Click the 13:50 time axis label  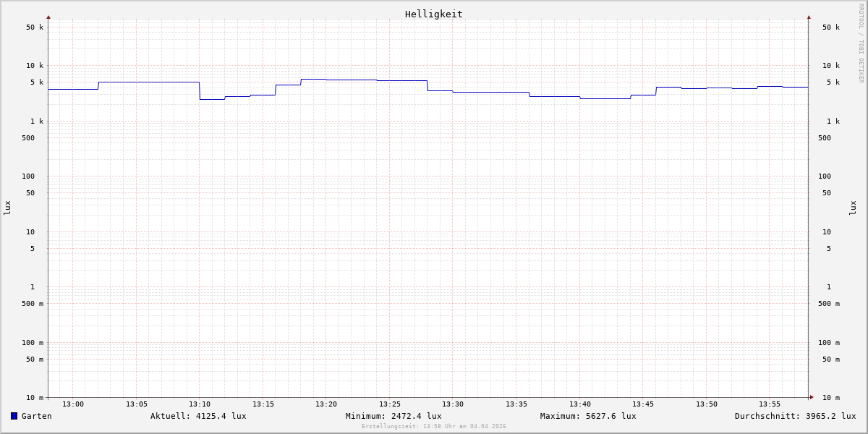(707, 404)
